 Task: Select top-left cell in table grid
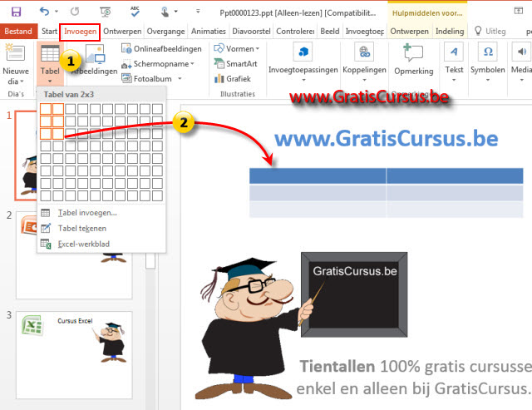click(x=46, y=109)
